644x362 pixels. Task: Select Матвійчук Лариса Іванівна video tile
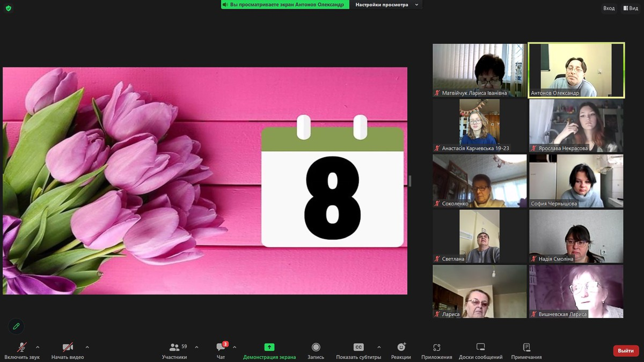pyautogui.click(x=480, y=70)
